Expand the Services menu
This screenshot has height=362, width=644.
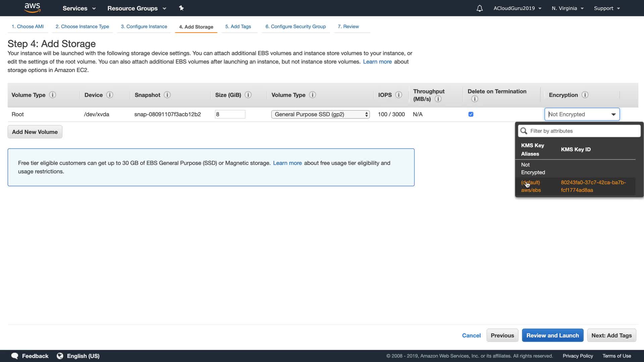point(79,8)
